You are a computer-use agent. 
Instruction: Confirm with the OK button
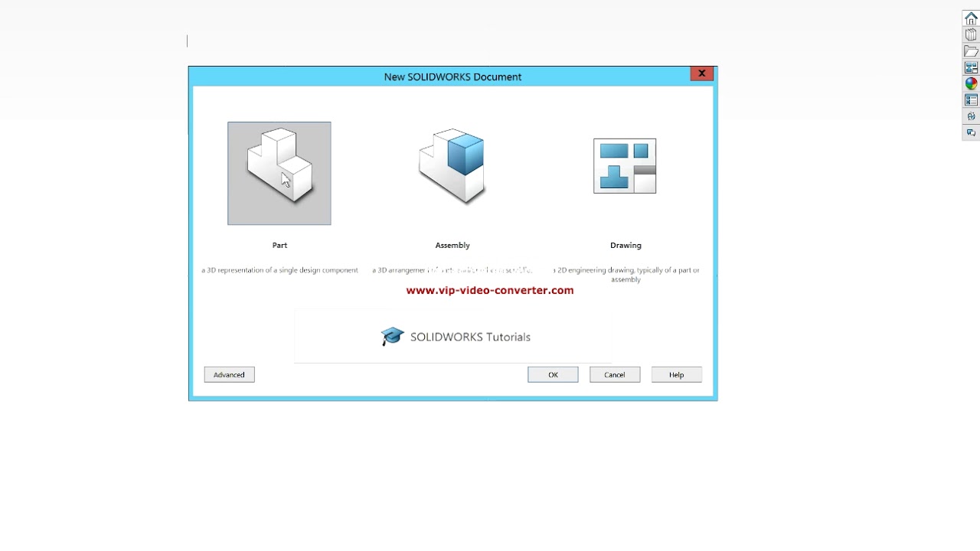[553, 374]
